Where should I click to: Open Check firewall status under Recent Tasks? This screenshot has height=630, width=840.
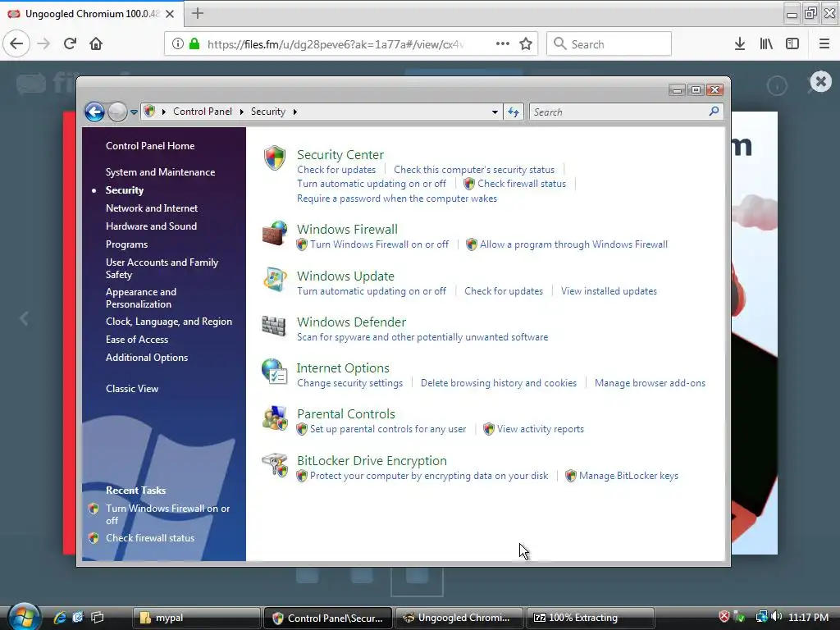[150, 538]
